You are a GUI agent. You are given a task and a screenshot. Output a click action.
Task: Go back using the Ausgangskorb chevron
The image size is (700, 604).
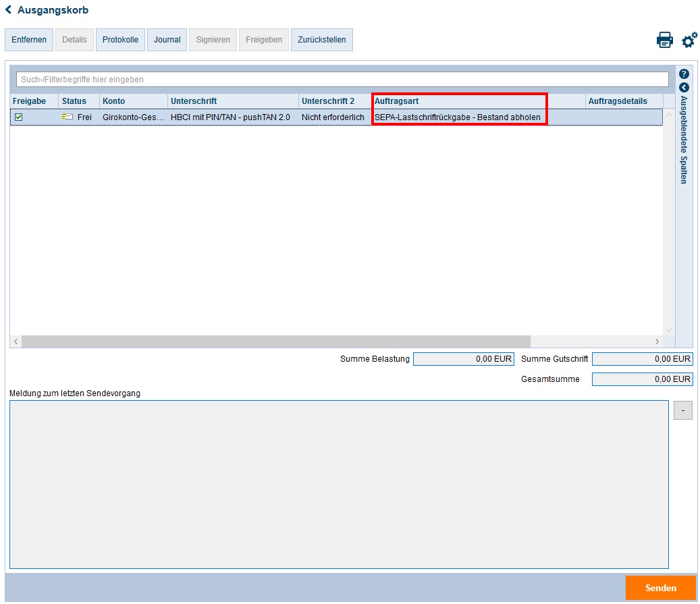click(8, 10)
